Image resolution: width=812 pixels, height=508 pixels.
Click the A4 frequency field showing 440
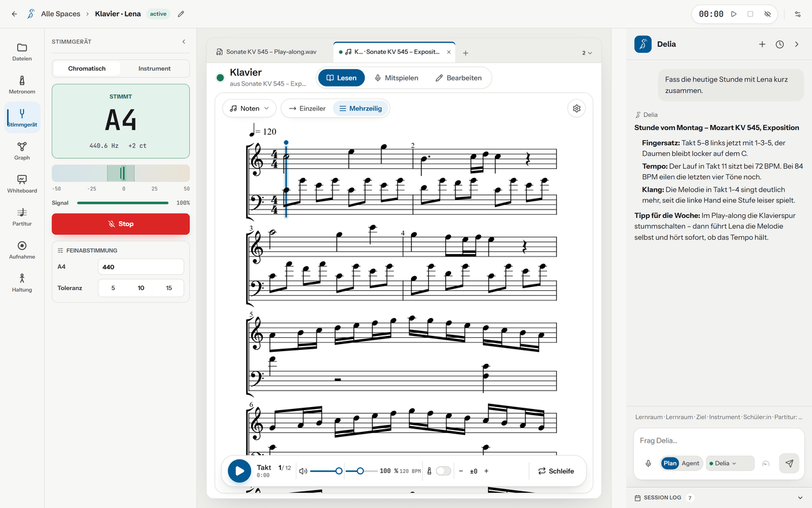[141, 267]
